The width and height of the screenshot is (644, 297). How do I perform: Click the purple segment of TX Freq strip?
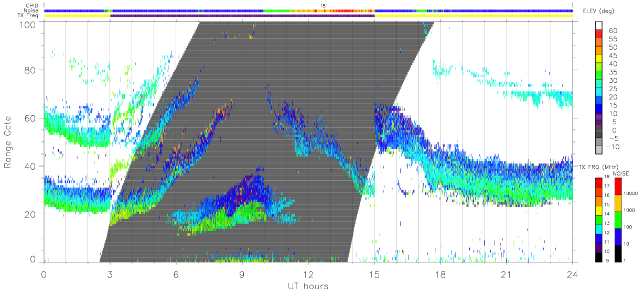point(242,16)
